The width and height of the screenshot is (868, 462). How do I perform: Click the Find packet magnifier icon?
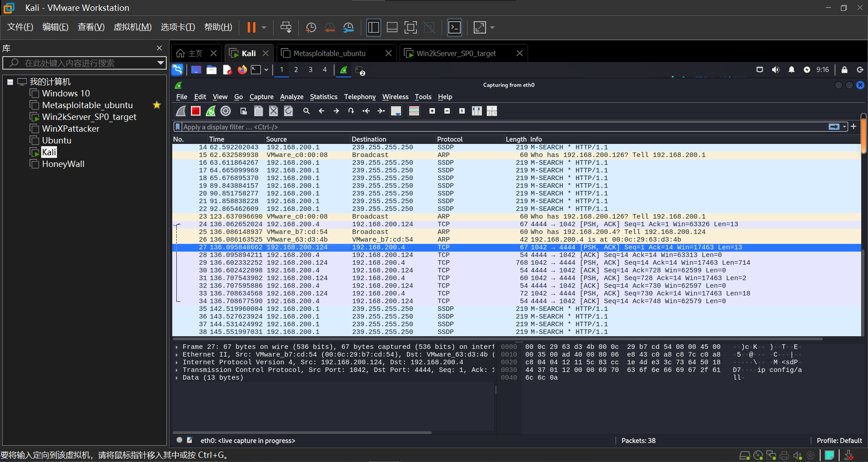(x=307, y=111)
